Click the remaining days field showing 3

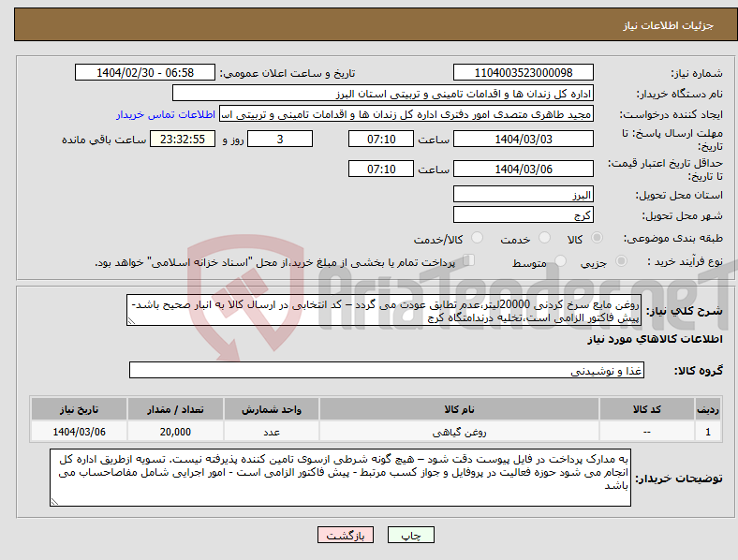point(280,139)
